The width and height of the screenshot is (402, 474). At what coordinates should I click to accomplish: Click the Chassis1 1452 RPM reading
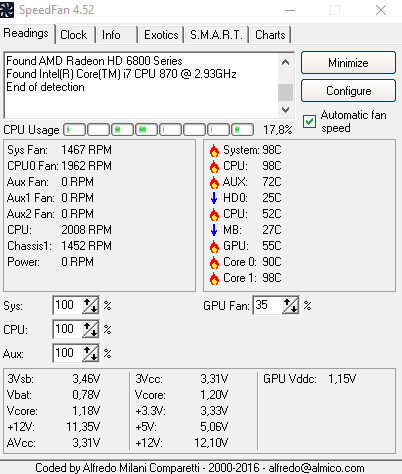click(x=59, y=246)
